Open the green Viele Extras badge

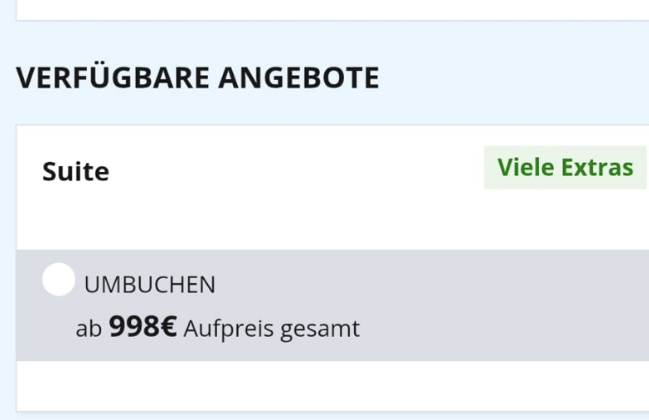[565, 167]
